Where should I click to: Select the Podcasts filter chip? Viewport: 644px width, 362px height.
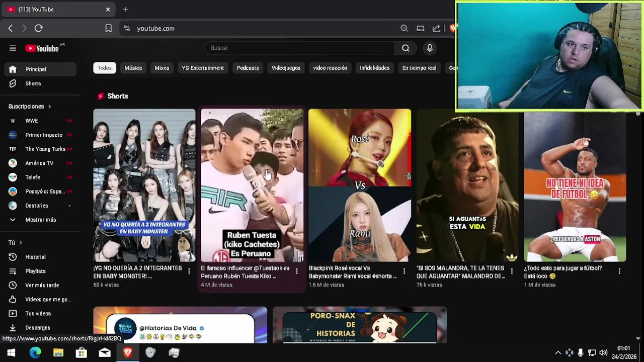point(248,68)
